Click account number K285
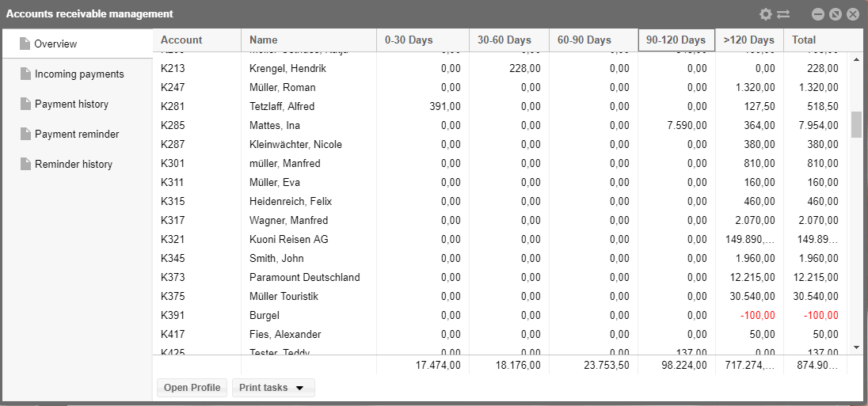The width and height of the screenshot is (868, 406). (x=173, y=126)
